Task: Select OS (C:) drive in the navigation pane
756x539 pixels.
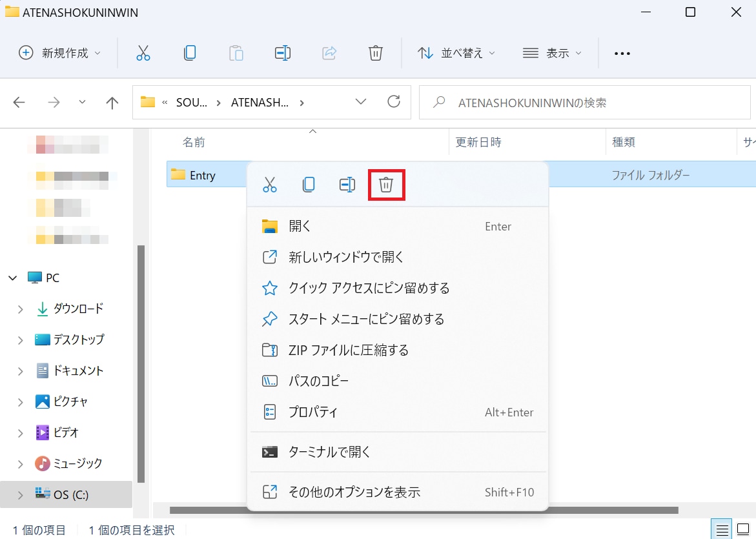Action: tap(66, 494)
